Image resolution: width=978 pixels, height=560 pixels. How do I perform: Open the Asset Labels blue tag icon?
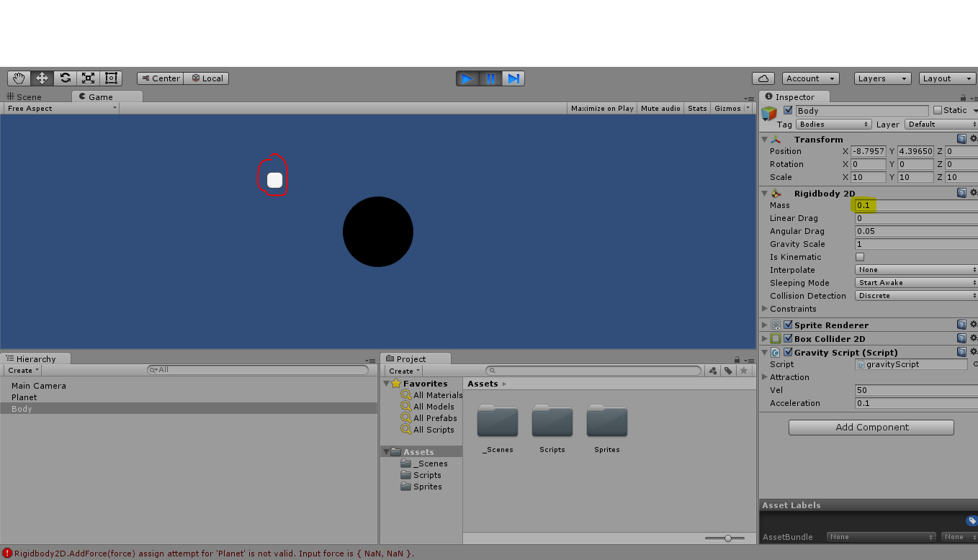pos(972,520)
